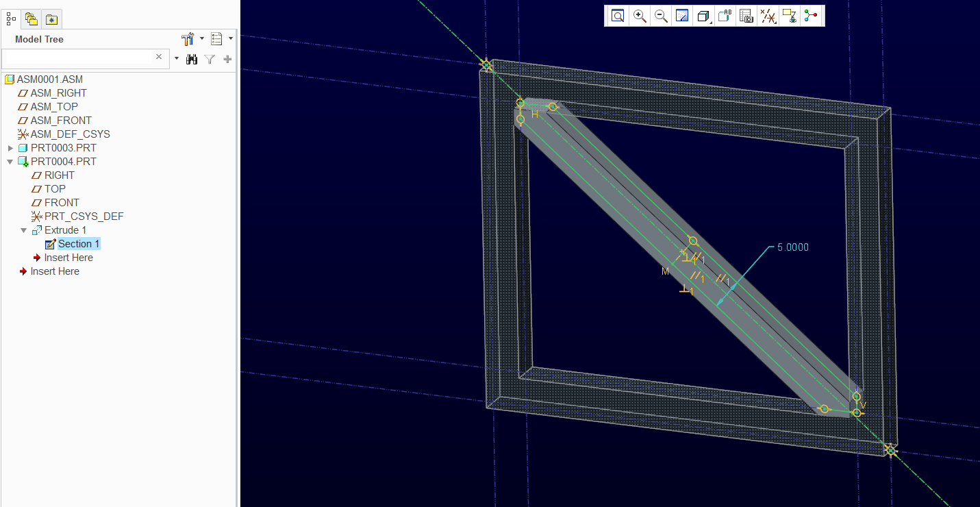Click the H constraint symbol in sketch

pyautogui.click(x=535, y=115)
